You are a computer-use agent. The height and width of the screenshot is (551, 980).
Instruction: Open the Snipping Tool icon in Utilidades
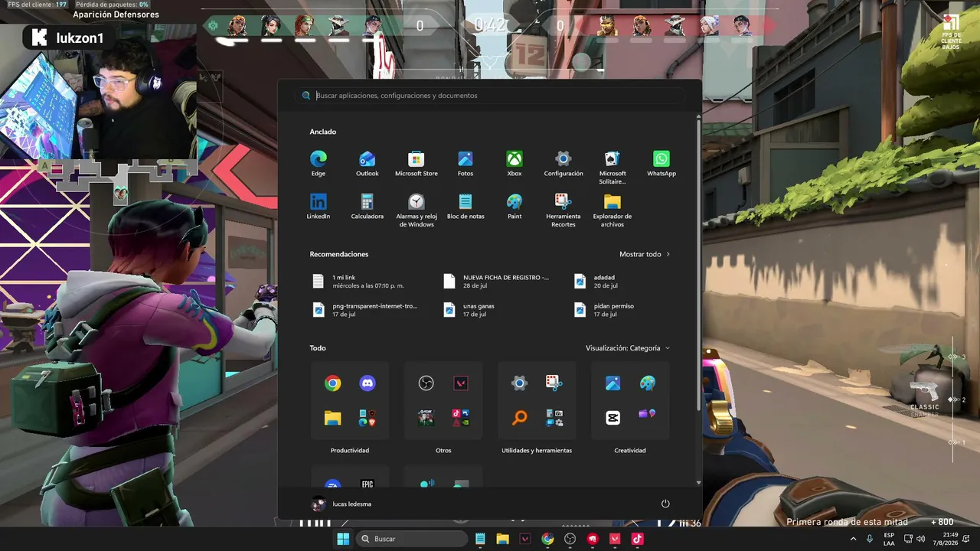pyautogui.click(x=554, y=383)
